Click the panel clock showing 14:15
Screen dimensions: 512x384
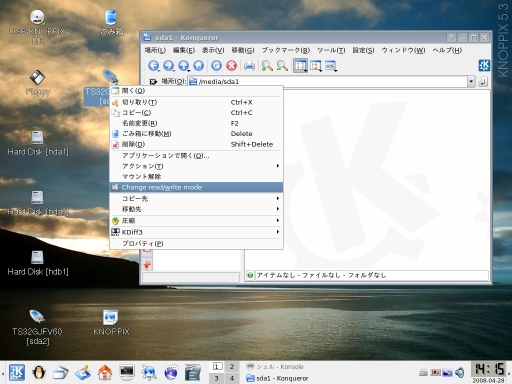(489, 369)
